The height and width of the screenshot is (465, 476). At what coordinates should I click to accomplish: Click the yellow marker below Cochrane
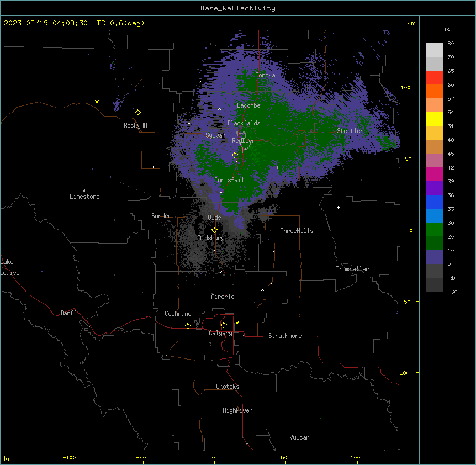coord(188,326)
